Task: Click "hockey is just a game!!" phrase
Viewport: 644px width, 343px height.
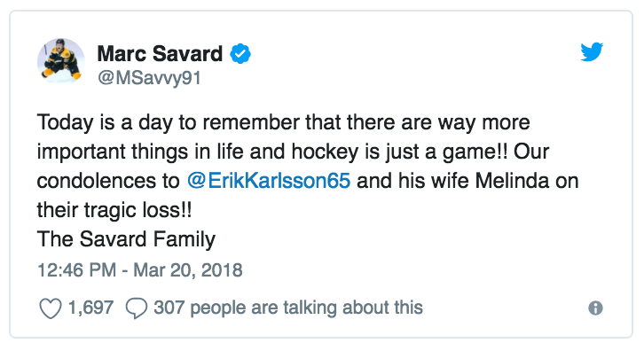Action: click(400, 152)
